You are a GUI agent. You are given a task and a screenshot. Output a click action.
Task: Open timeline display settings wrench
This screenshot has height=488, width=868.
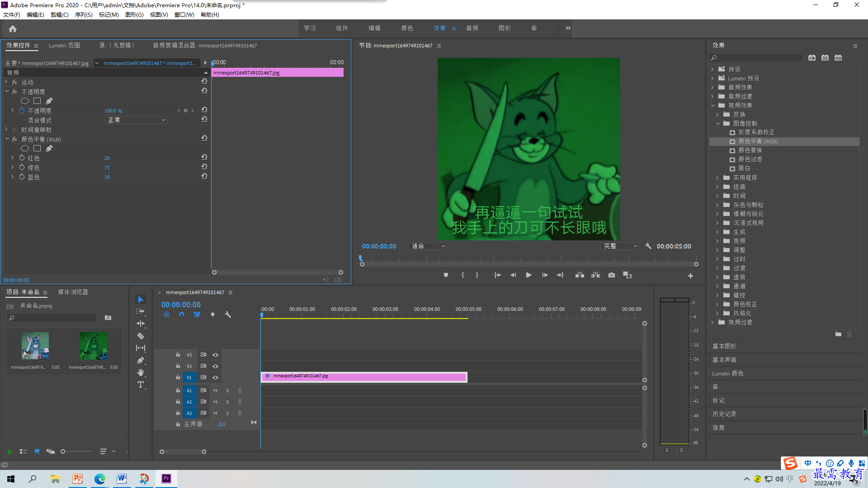pyautogui.click(x=228, y=314)
